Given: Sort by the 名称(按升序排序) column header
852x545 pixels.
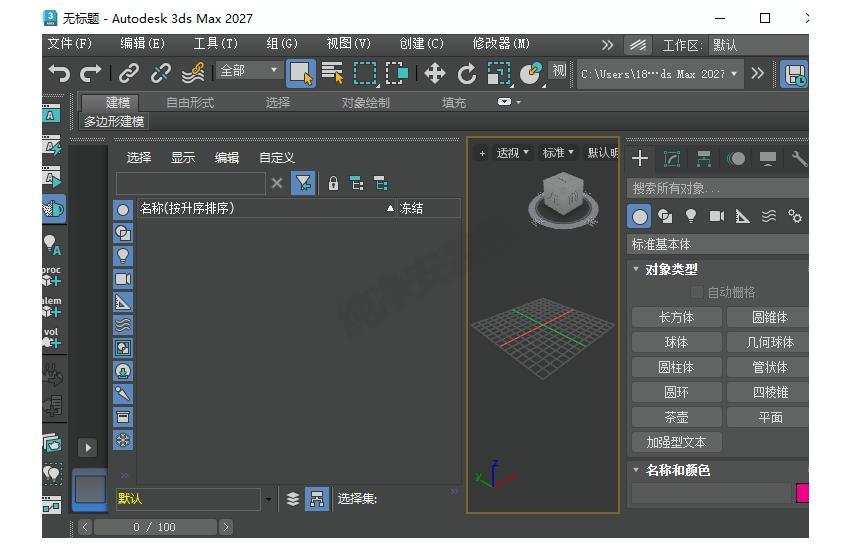Looking at the screenshot, I should pyautogui.click(x=266, y=208).
